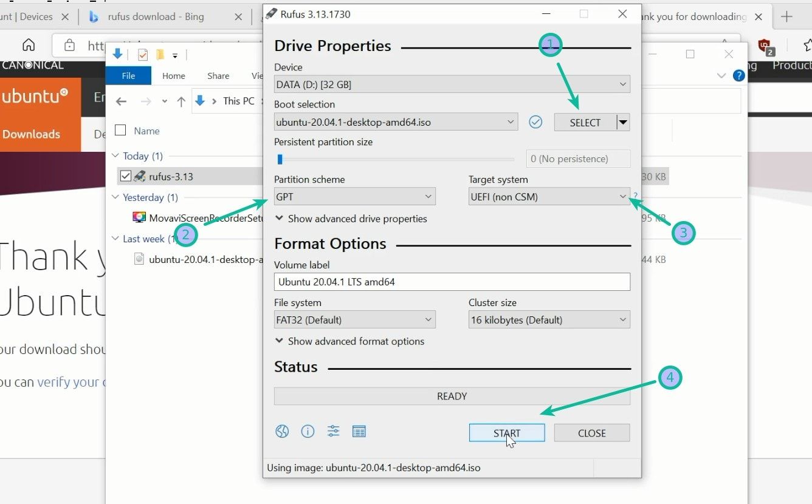Expand Show advanced format options
The width and height of the screenshot is (812, 504).
(349, 341)
